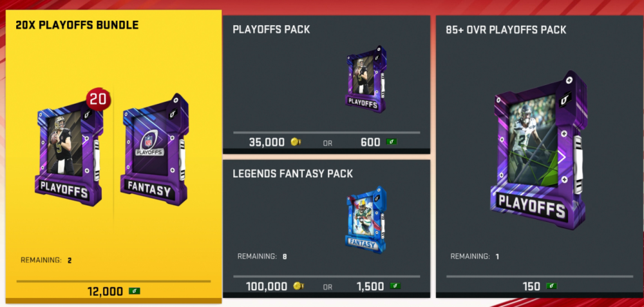This screenshot has height=307, width=644.
Task: Click gold coin icon beside 100,000
Action: tap(298, 286)
